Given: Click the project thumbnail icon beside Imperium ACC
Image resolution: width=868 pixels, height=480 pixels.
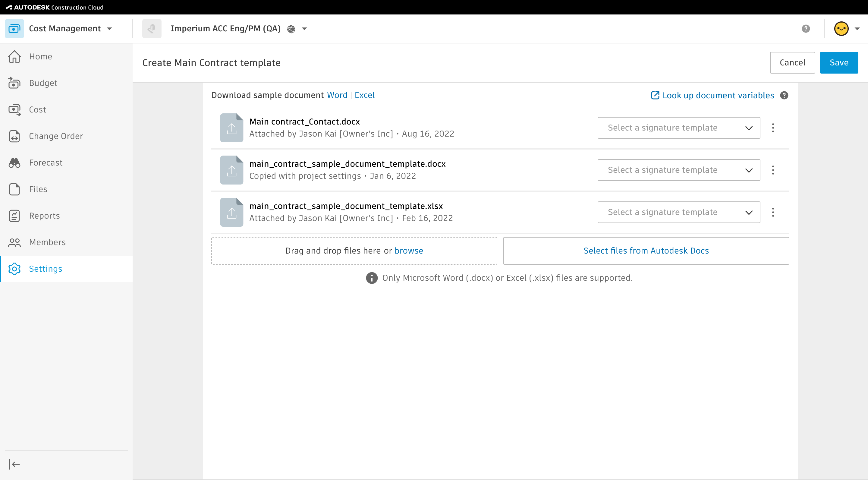Looking at the screenshot, I should (x=152, y=29).
